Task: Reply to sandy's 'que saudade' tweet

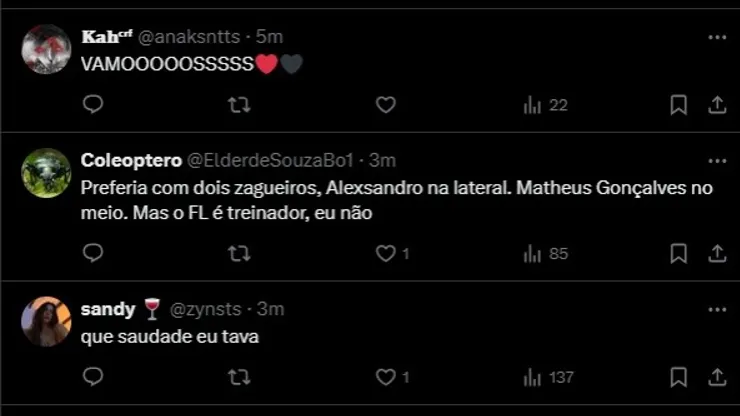Action: click(x=93, y=377)
